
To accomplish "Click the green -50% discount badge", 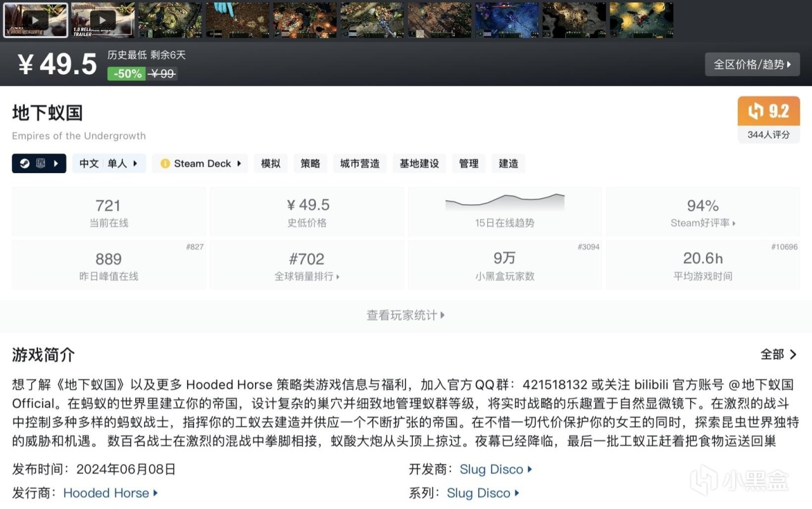I will tap(126, 74).
